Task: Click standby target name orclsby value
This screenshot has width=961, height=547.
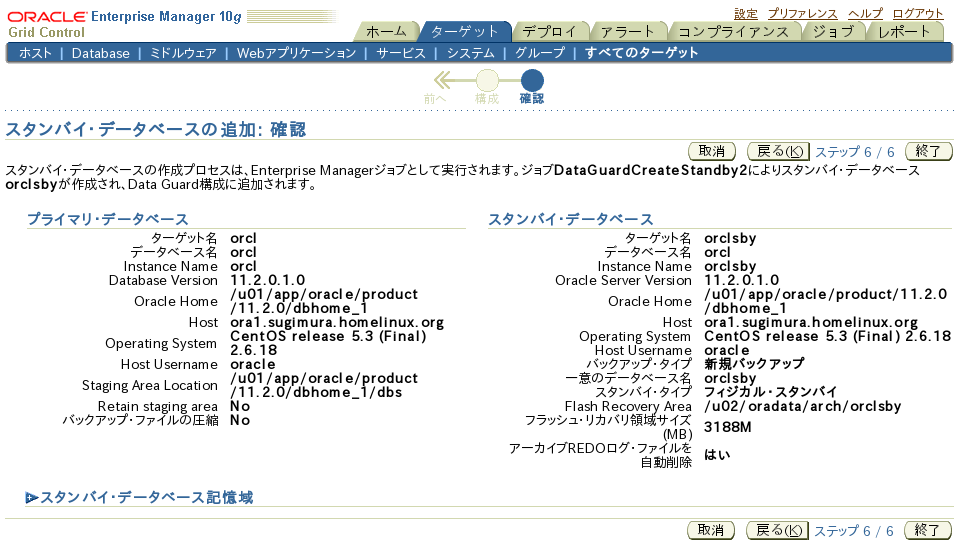Action: [730, 238]
